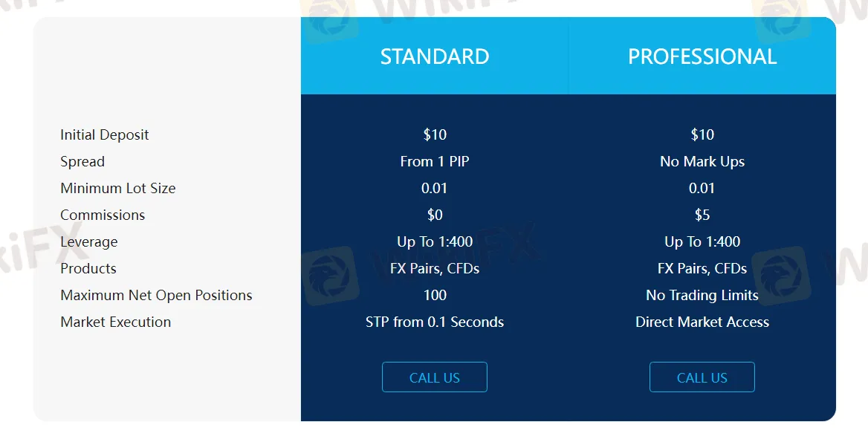Switch to the PROFESSIONAL column header
The height and width of the screenshot is (445, 868).
point(702,56)
